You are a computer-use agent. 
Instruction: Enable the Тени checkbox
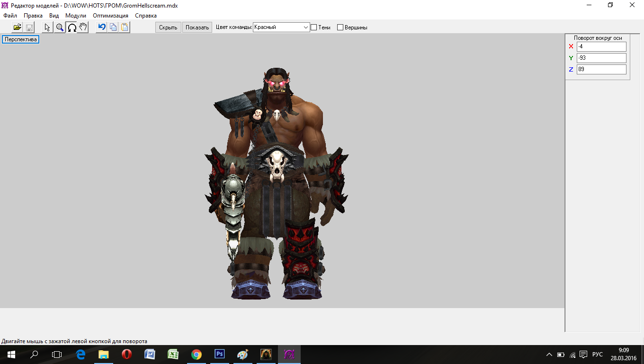tap(313, 27)
